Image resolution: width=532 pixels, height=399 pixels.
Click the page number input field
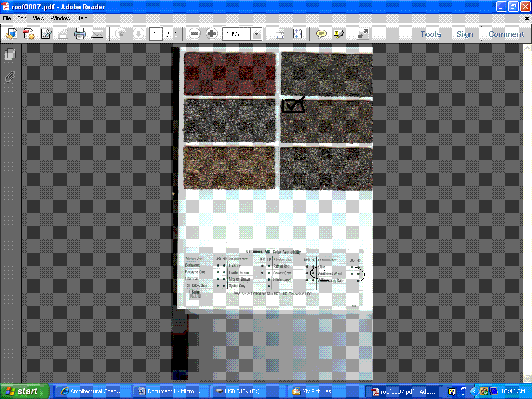click(x=155, y=34)
